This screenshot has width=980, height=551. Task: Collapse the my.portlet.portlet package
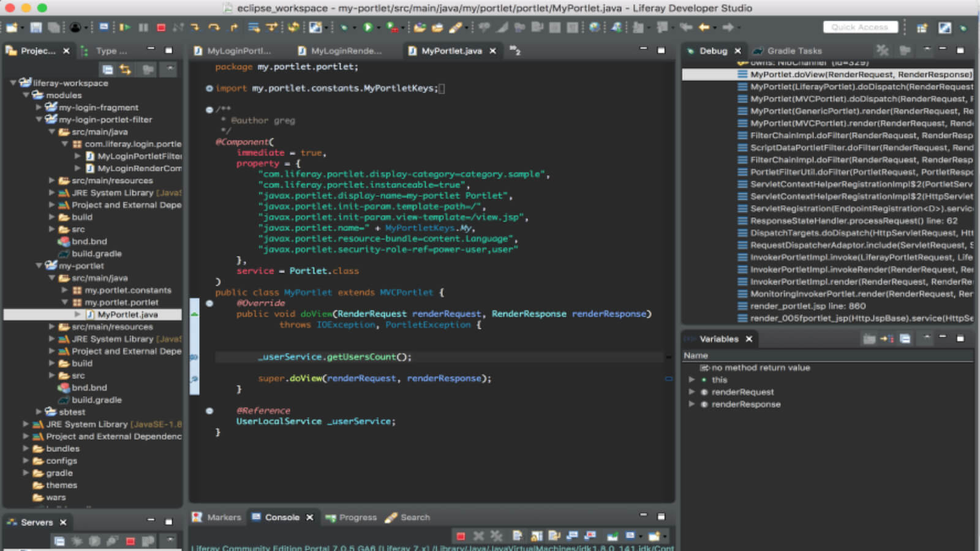tap(64, 302)
